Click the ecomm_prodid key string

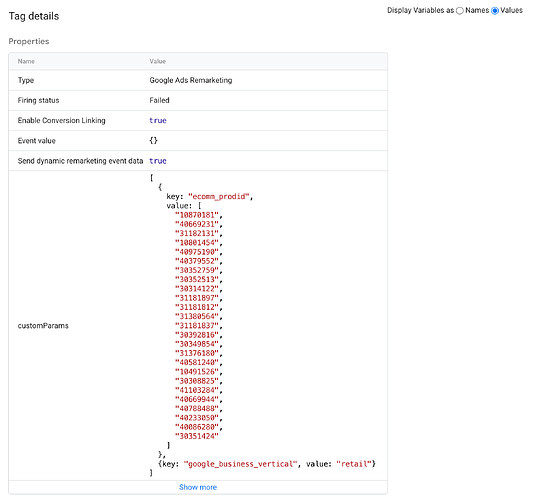[219, 197]
